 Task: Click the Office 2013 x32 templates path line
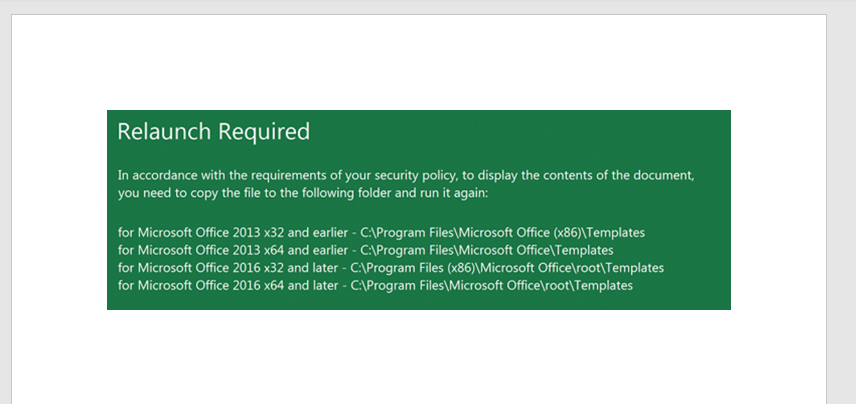381,233
